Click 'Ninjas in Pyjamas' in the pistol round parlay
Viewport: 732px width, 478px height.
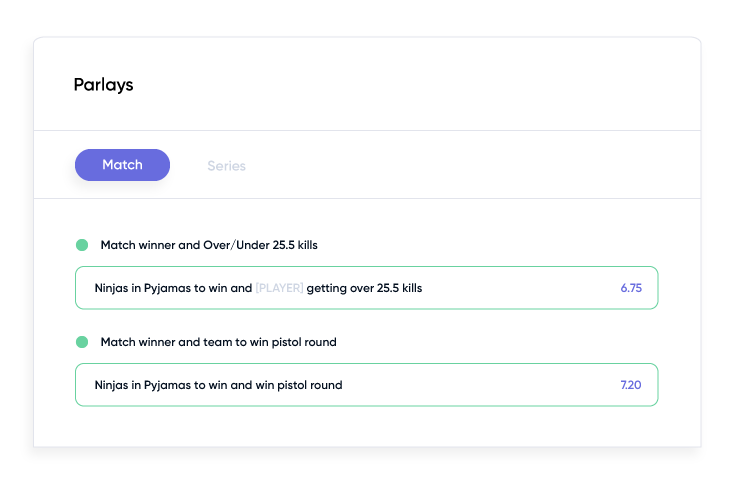(142, 385)
